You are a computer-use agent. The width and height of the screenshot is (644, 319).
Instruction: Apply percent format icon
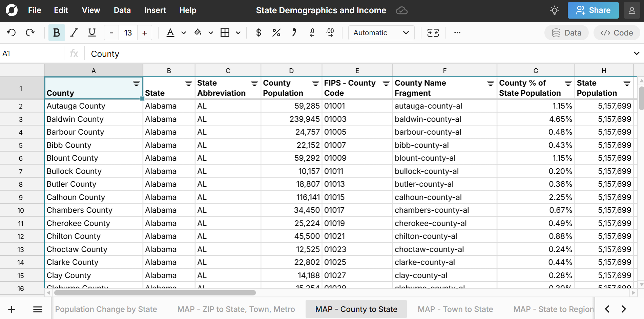[276, 33]
